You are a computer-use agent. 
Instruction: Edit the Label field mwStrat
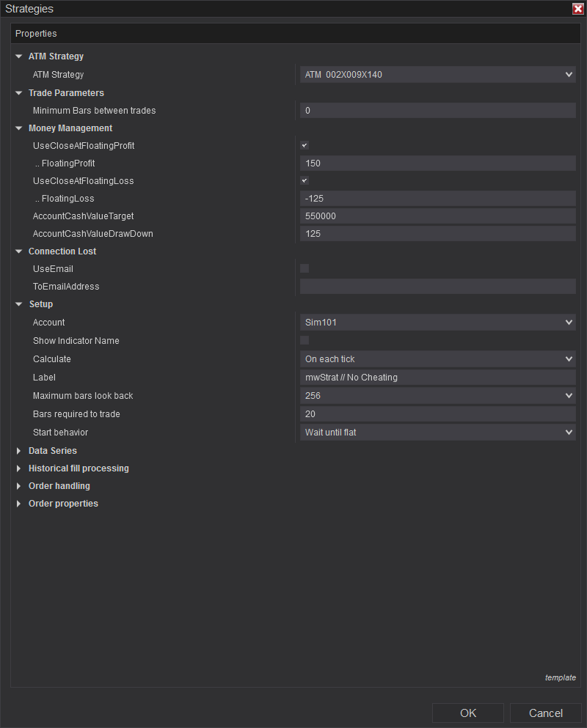438,378
